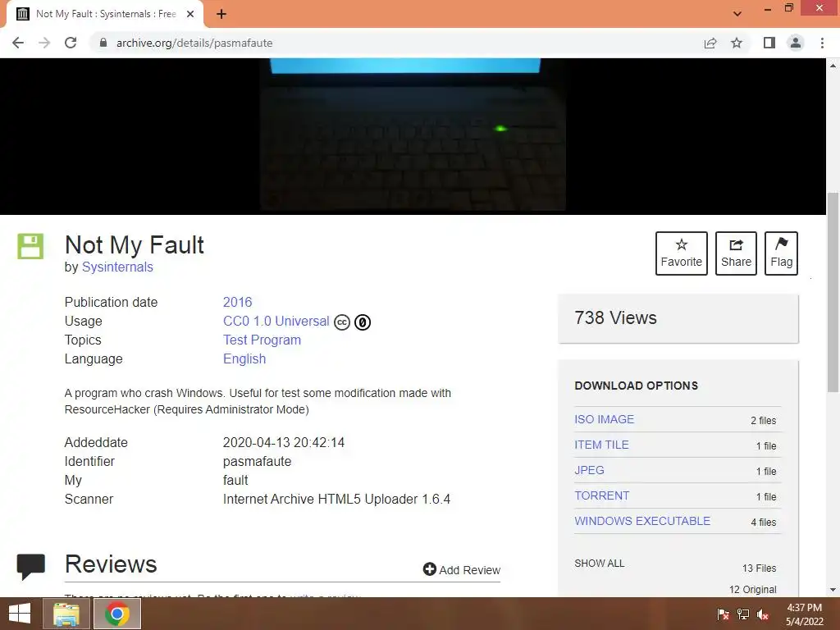Open CC0 1.0 Universal license link
Screen dimensions: 840x630
(276, 321)
